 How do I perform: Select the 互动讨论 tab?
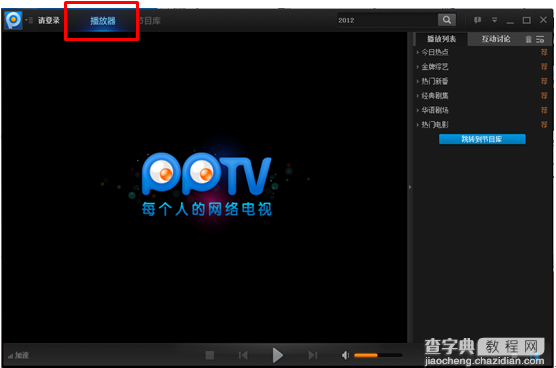click(x=496, y=39)
